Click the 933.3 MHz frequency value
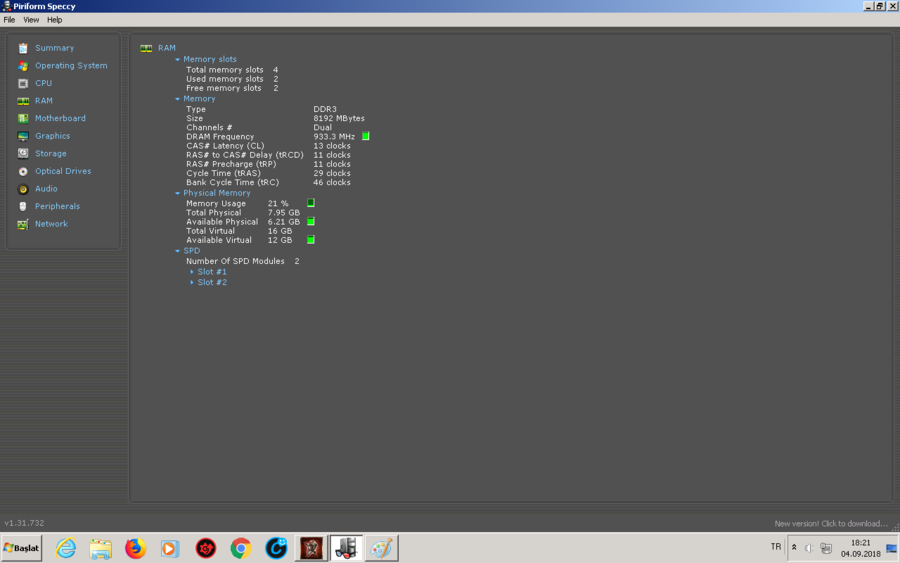Screen dimensions: 900x563 pyautogui.click(x=334, y=137)
